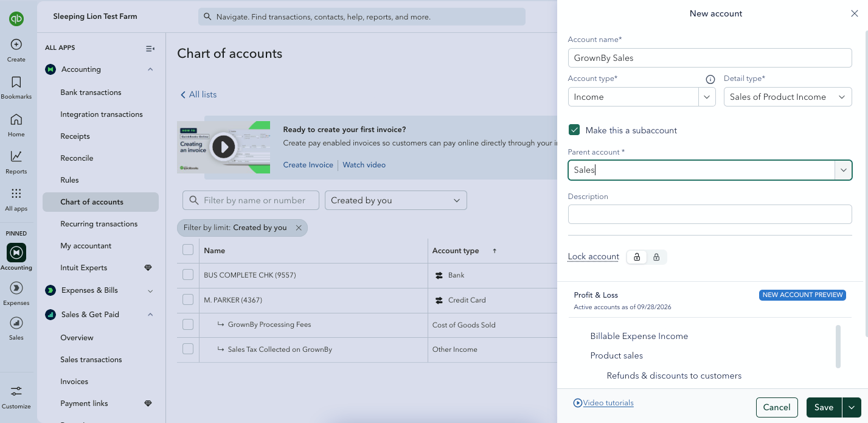The width and height of the screenshot is (868, 423).
Task: Click the Description field
Action: (x=710, y=214)
